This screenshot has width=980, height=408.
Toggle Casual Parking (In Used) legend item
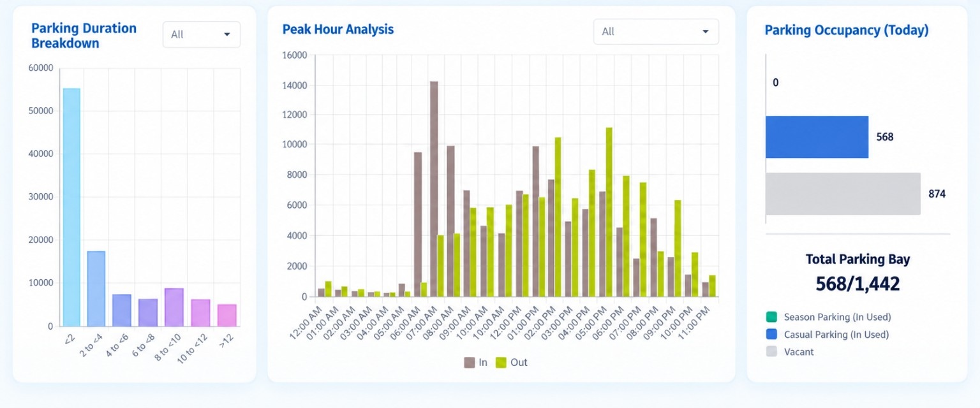[828, 334]
